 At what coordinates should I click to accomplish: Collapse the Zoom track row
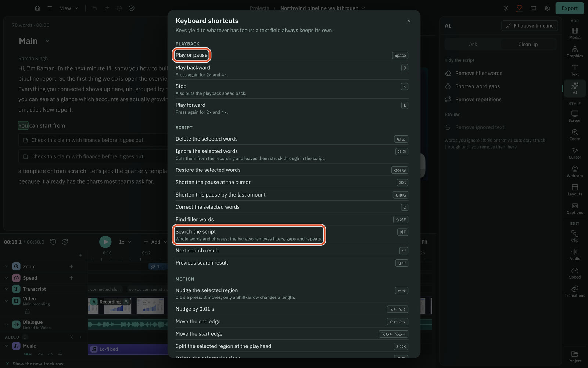(x=6, y=266)
